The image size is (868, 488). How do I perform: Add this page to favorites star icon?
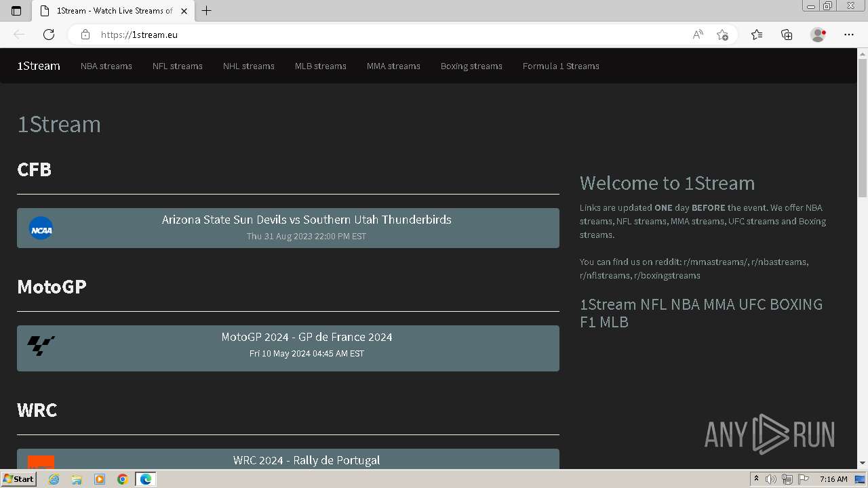722,35
